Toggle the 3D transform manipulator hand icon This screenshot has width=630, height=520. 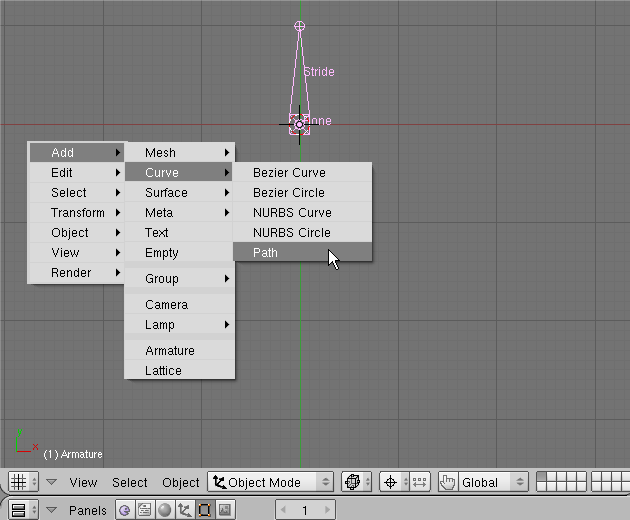pos(448,482)
